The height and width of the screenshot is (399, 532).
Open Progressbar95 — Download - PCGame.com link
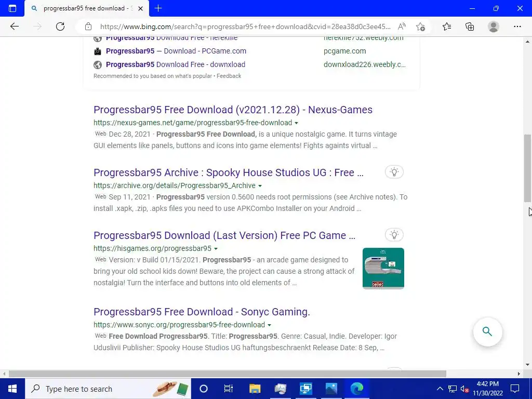176,51
